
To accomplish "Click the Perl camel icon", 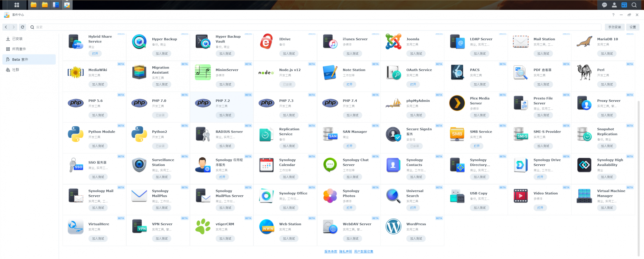I will [x=584, y=72].
